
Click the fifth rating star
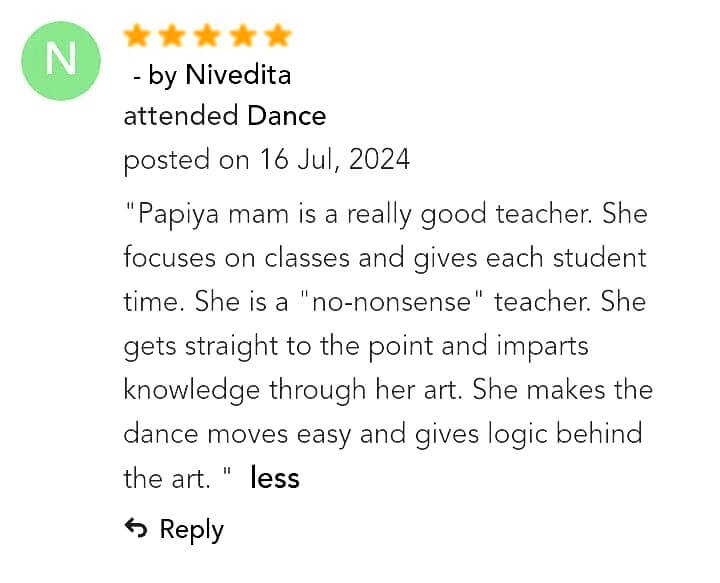tap(277, 37)
